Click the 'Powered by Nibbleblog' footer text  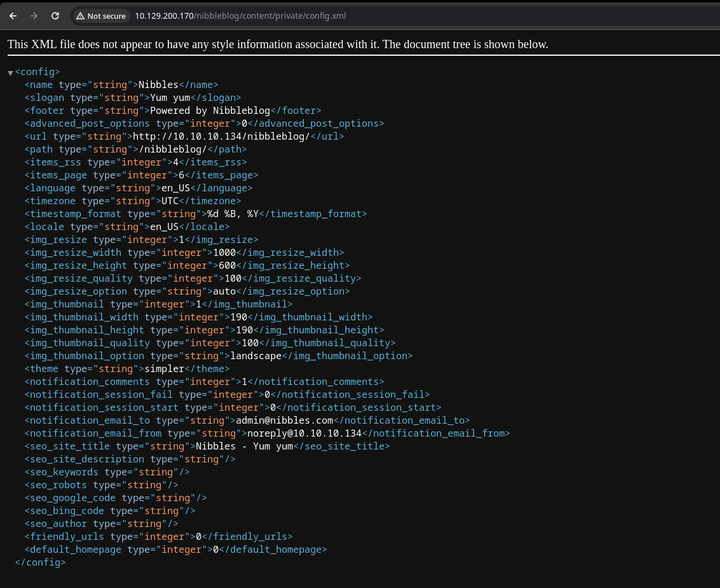pos(211,110)
